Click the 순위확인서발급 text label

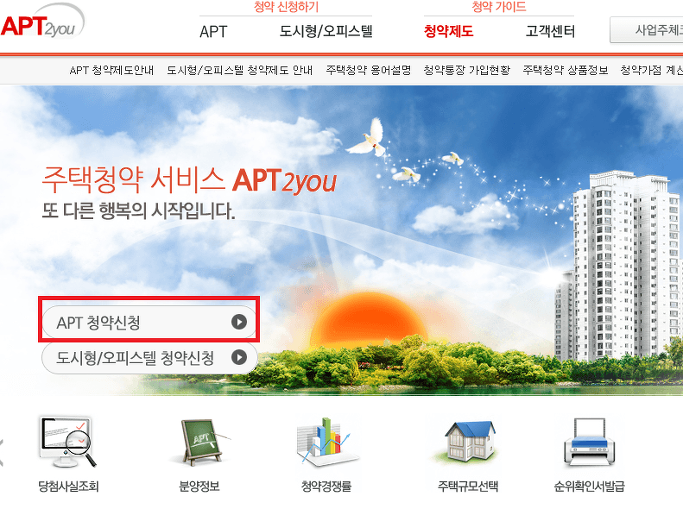click(x=589, y=486)
